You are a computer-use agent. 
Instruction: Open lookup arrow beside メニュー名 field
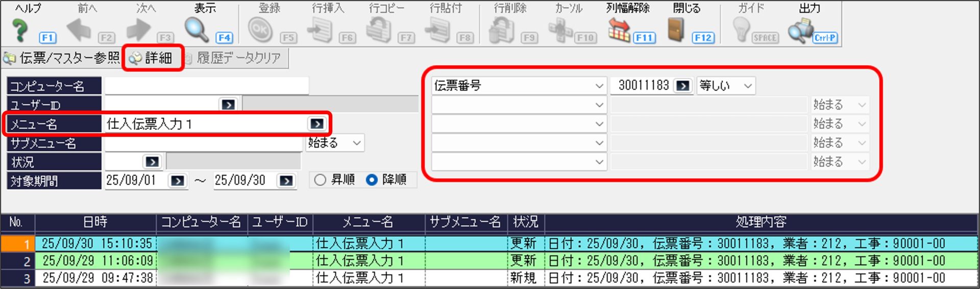tap(316, 124)
